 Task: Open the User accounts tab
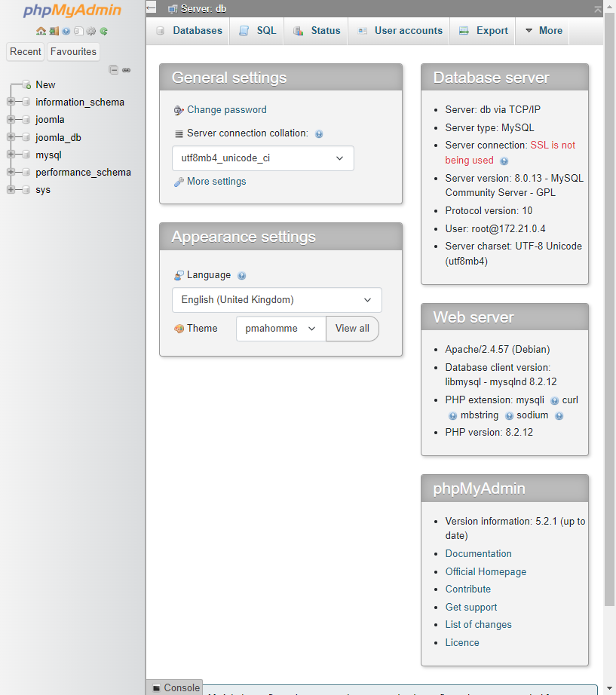pos(400,31)
